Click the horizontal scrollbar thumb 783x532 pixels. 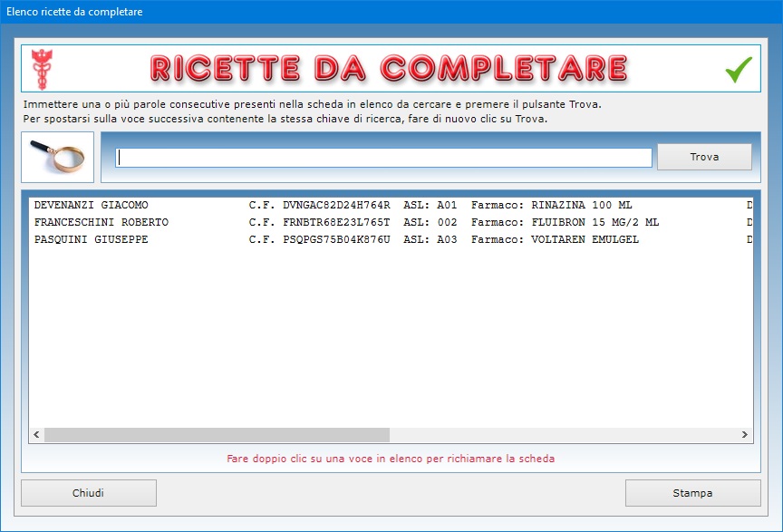[217, 435]
